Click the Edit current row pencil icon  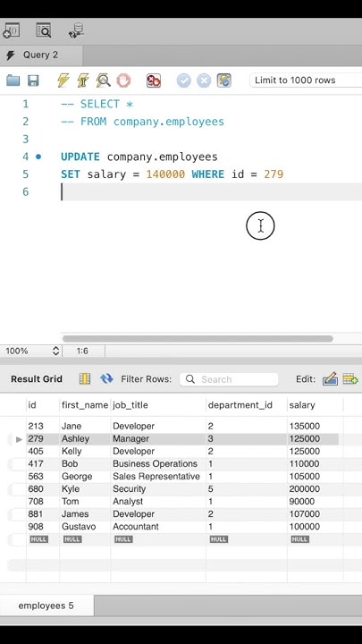click(x=330, y=378)
